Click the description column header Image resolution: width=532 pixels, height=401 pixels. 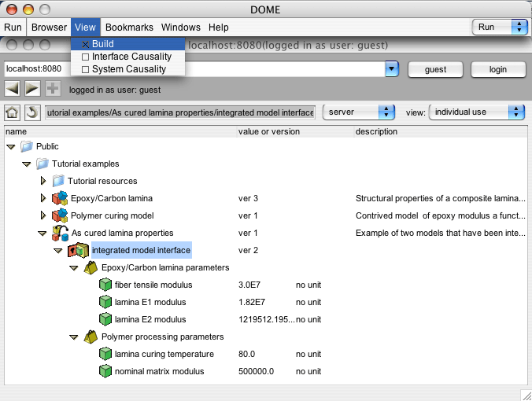click(441, 131)
